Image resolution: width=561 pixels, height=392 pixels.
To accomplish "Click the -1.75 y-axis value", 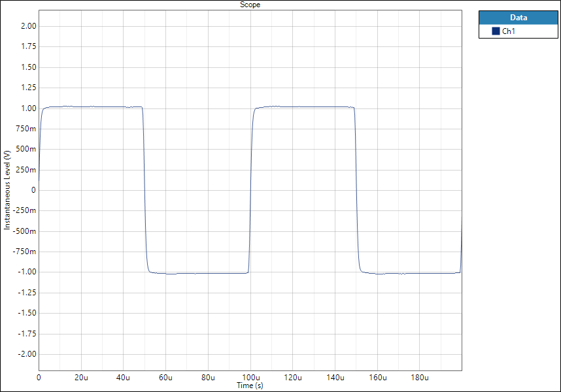I will 27,334.
